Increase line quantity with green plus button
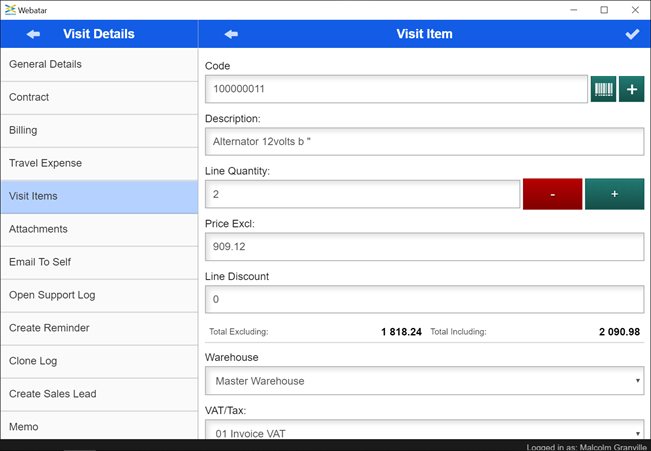Screen dimensions: 651x451 (x=614, y=194)
